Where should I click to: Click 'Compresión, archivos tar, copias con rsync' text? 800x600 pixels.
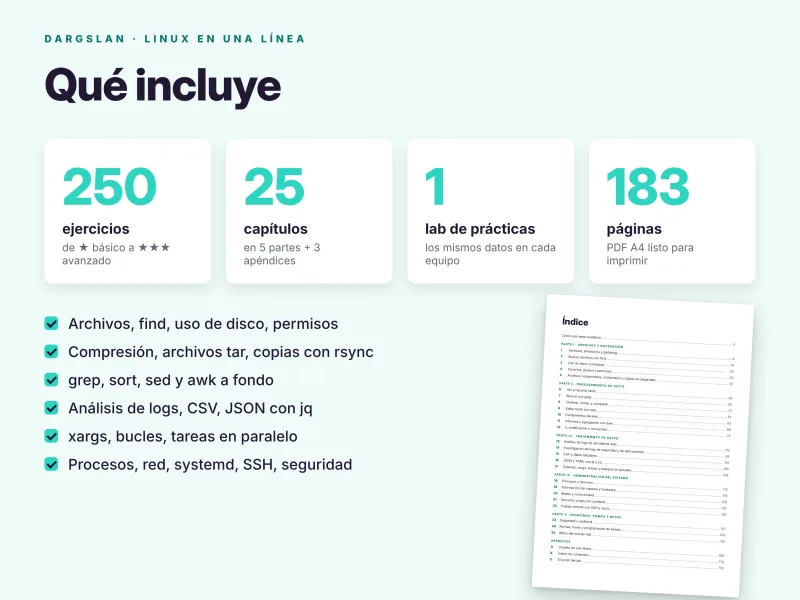(221, 352)
